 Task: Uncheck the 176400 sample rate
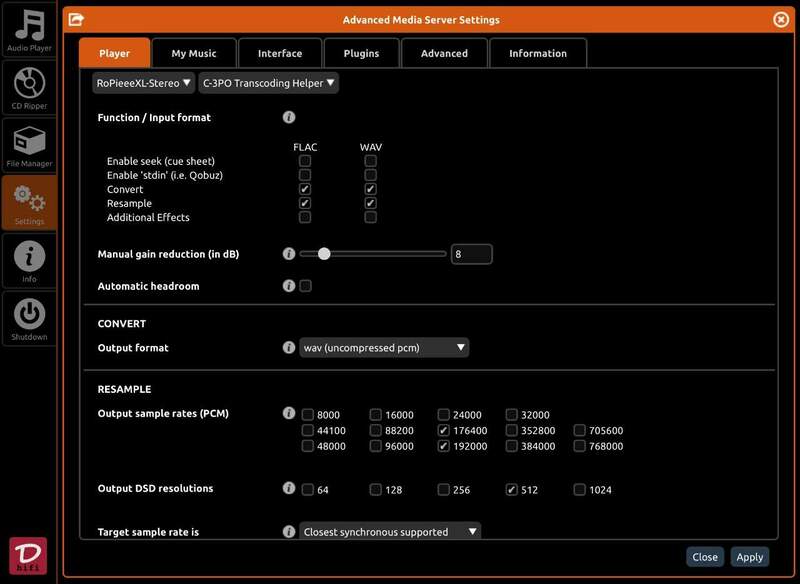click(x=443, y=431)
